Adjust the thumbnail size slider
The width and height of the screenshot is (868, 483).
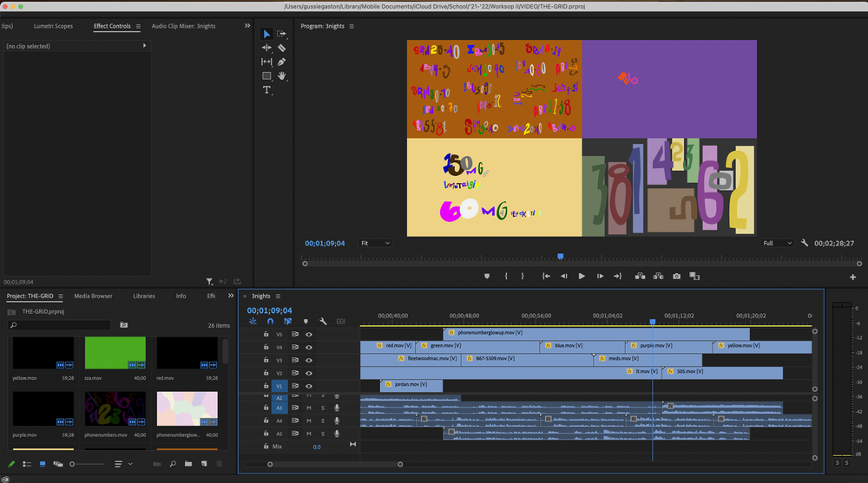pyautogui.click(x=74, y=464)
